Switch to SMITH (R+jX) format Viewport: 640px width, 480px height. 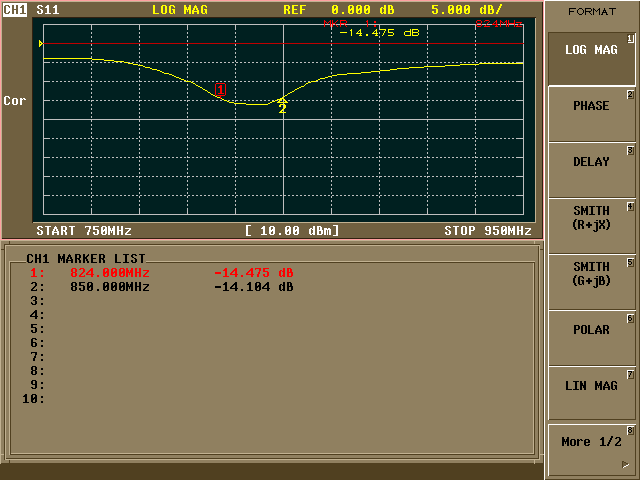591,226
